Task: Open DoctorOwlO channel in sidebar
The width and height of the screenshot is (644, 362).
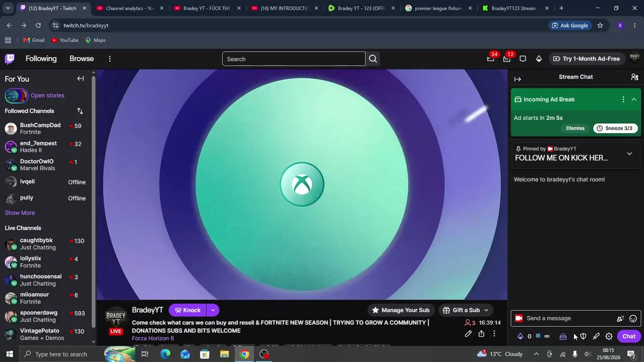Action: [x=45, y=165]
